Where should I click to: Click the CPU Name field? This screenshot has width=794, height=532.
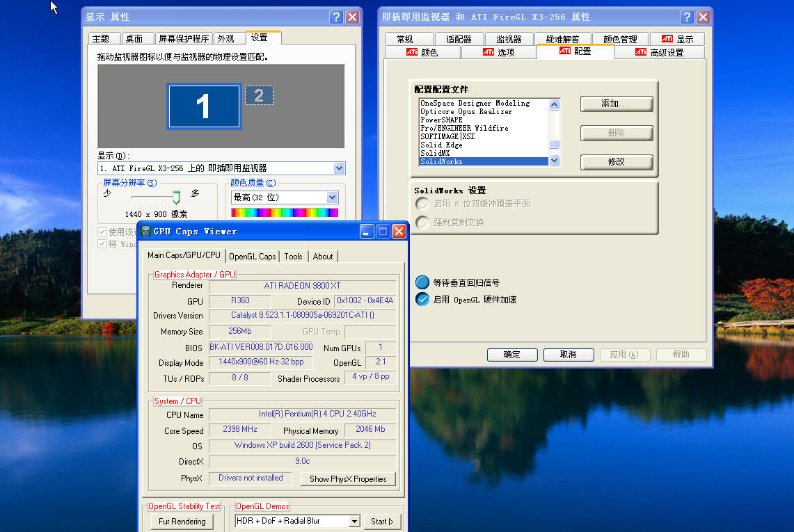[x=302, y=414]
